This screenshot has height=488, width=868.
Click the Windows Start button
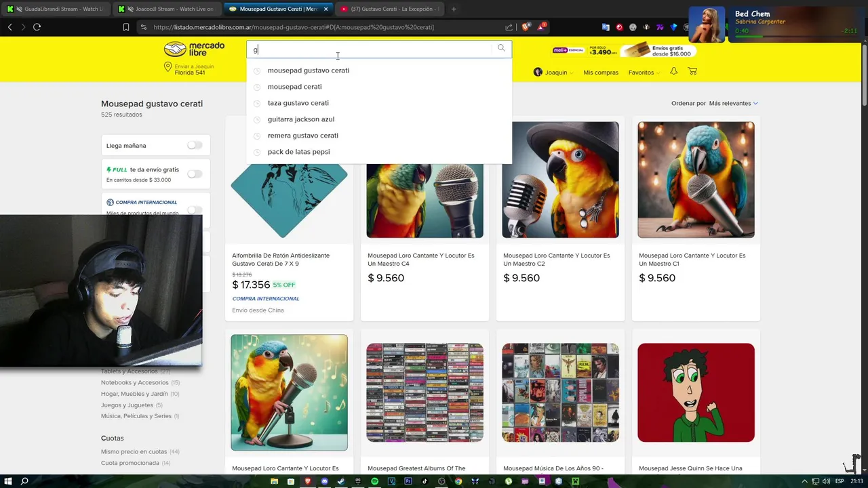[x=8, y=481]
